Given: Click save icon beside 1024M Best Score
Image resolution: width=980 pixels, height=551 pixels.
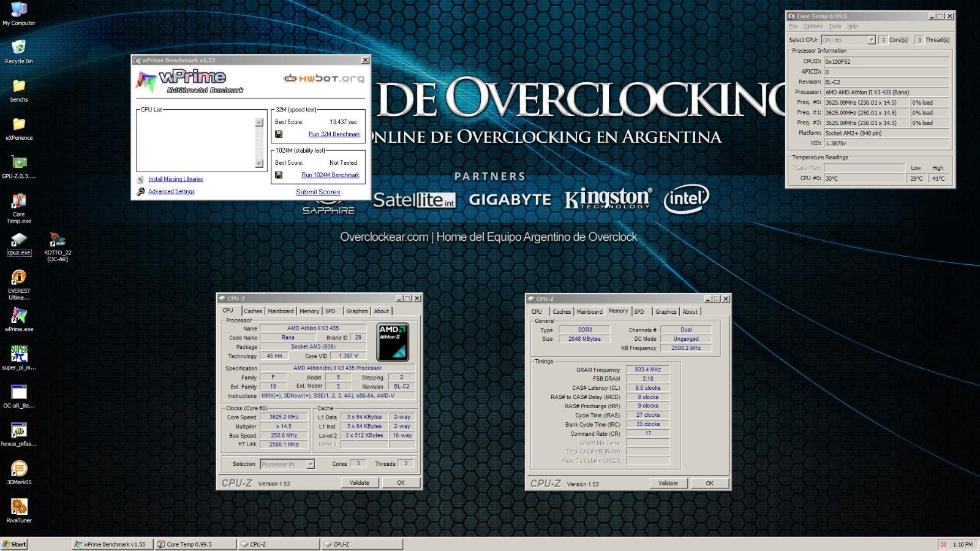Looking at the screenshot, I should (x=279, y=175).
